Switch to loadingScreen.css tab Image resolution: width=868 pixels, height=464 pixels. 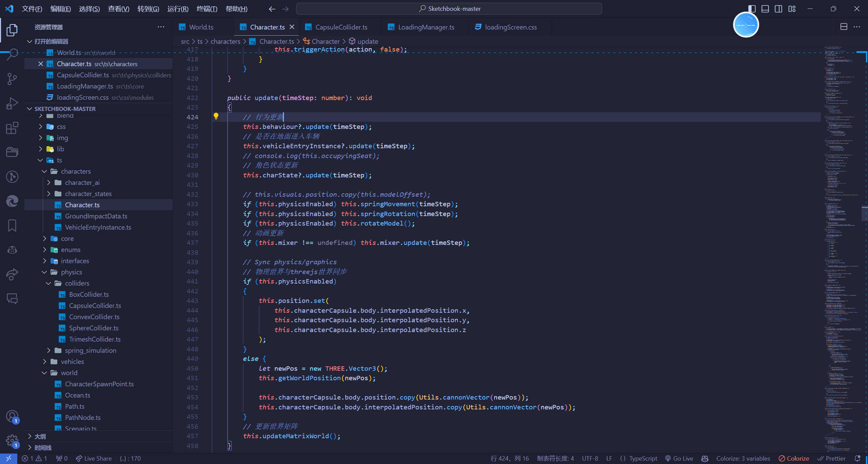(510, 27)
